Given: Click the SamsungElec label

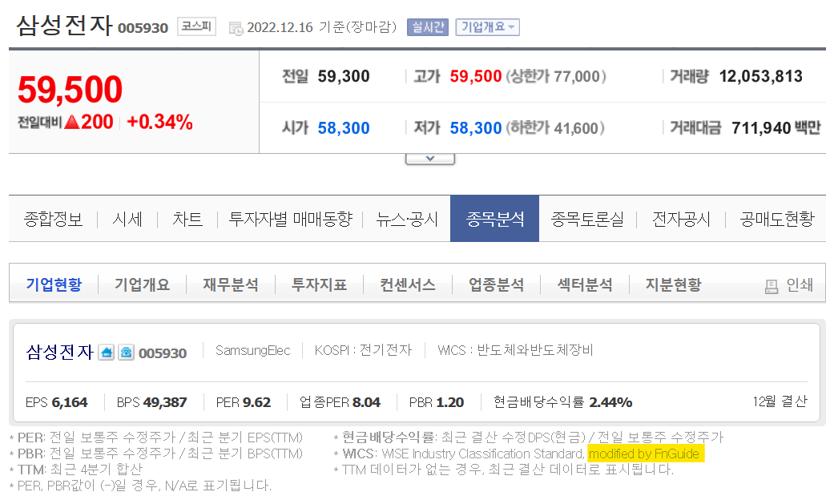Looking at the screenshot, I should pyautogui.click(x=253, y=350).
